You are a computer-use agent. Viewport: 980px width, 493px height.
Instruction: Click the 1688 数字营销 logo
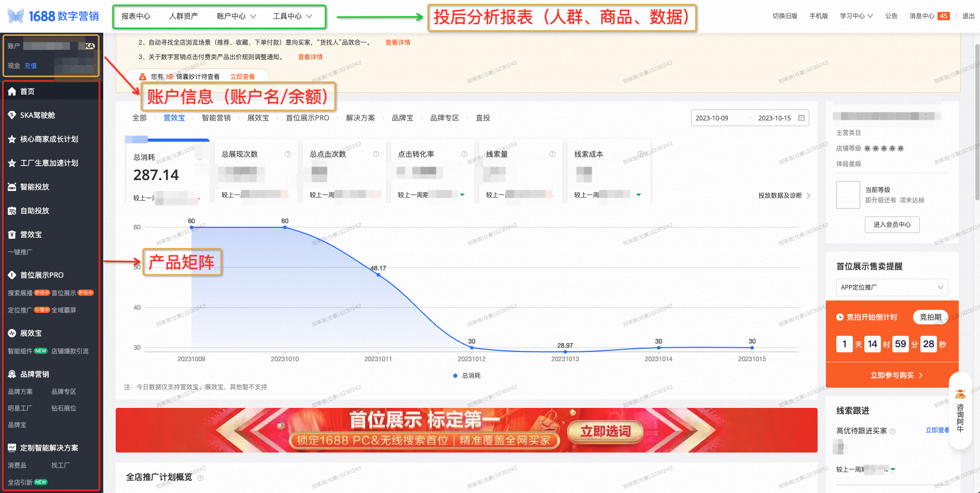(53, 16)
